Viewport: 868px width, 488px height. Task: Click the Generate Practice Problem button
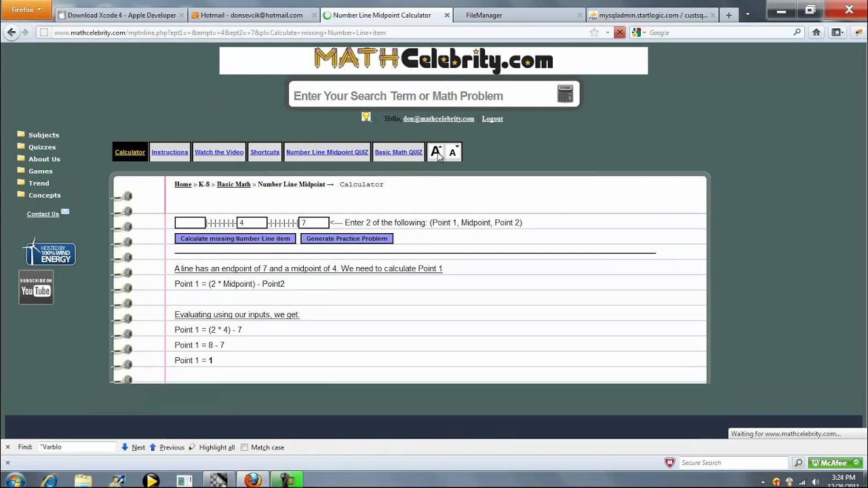pos(347,239)
